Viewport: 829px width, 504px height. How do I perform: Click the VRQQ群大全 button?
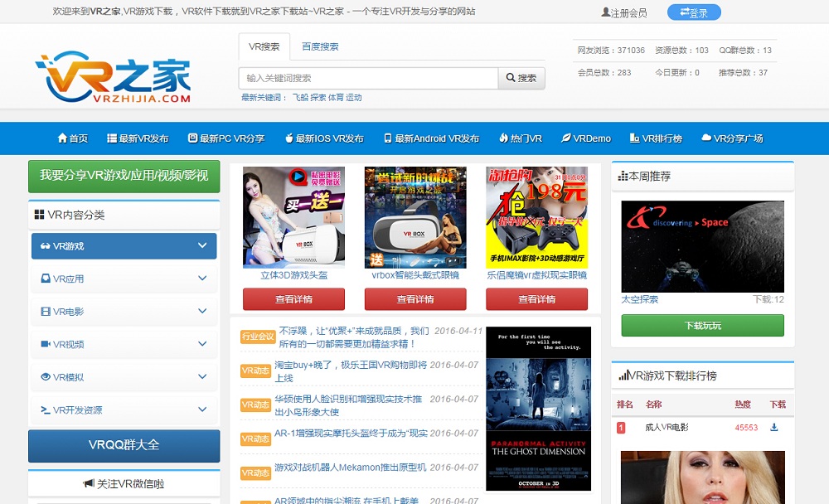coord(124,445)
